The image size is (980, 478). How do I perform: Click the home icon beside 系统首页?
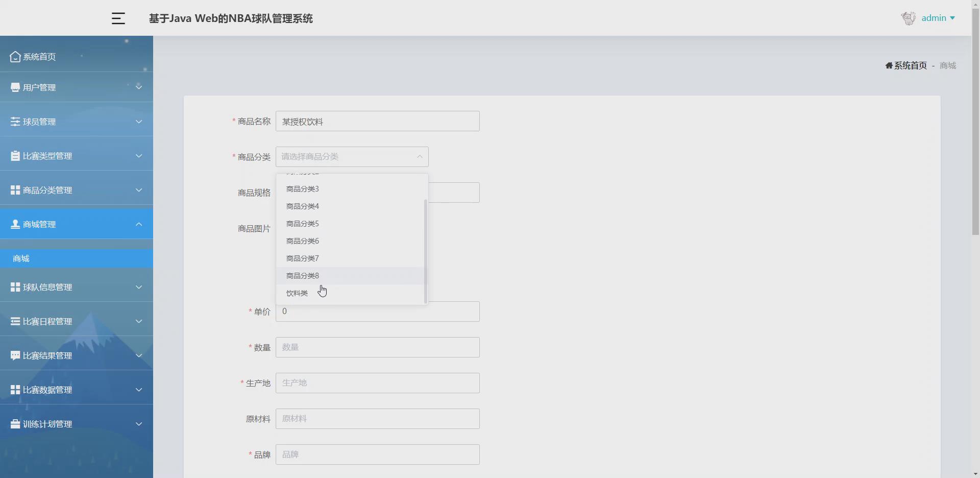coord(14,57)
